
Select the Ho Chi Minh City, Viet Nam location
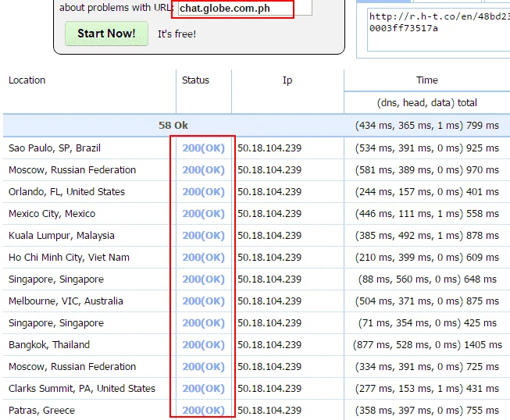[x=69, y=257]
